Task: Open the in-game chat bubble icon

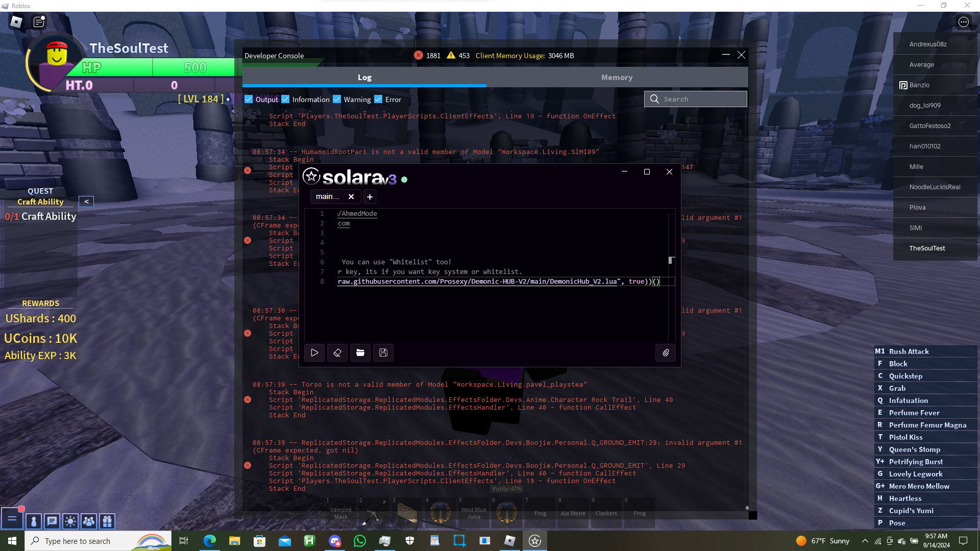Action: [52, 521]
